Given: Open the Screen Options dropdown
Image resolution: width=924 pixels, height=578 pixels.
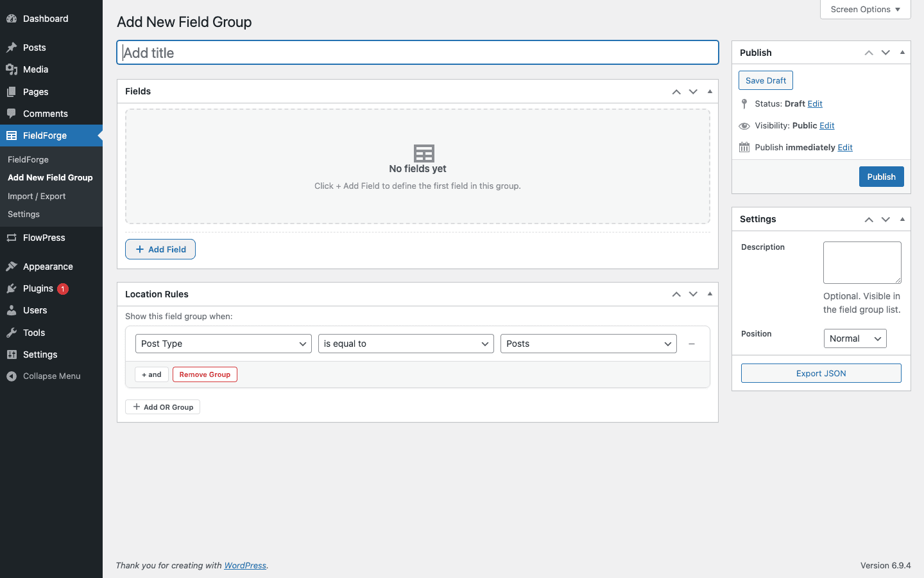Looking at the screenshot, I should tap(865, 10).
